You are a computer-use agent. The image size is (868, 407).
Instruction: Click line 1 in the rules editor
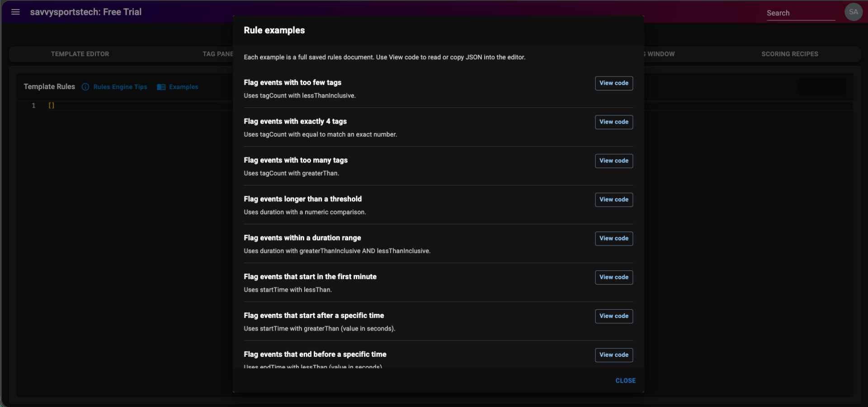coord(136,105)
